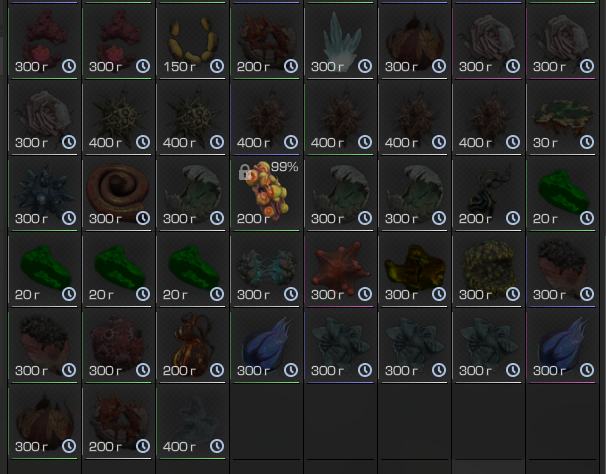The width and height of the screenshot is (606, 474).
Task: Select the yellow spotted sponge artifact
Action: 489,268
